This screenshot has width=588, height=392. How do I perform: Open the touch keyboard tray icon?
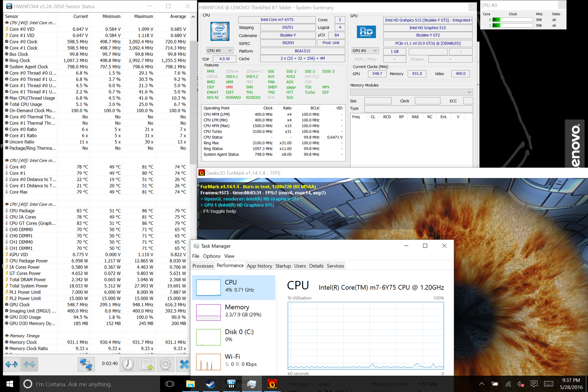tap(549, 384)
